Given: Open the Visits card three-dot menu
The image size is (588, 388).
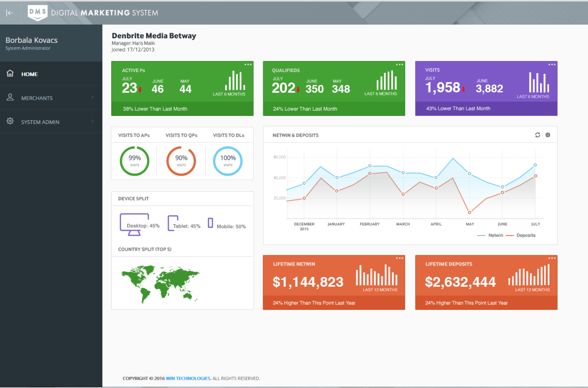Looking at the screenshot, I should (552, 65).
